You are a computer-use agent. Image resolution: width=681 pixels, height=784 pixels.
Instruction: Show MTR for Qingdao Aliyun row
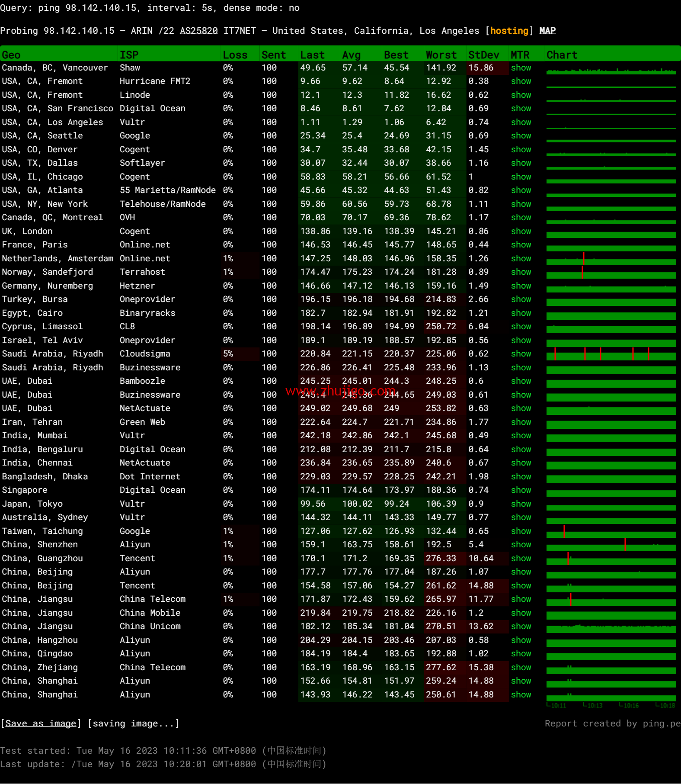521,654
